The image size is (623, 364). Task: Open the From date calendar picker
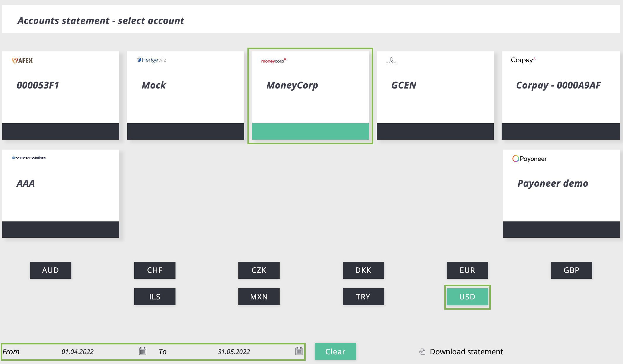[143, 351]
